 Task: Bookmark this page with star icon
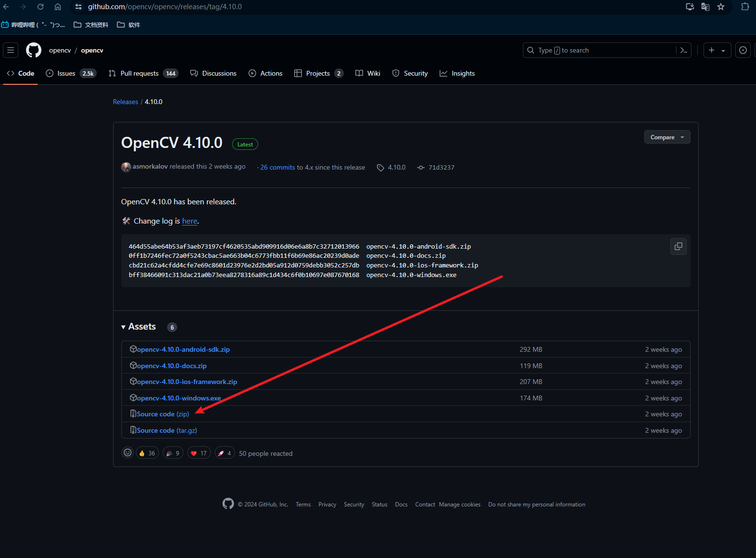tap(721, 7)
